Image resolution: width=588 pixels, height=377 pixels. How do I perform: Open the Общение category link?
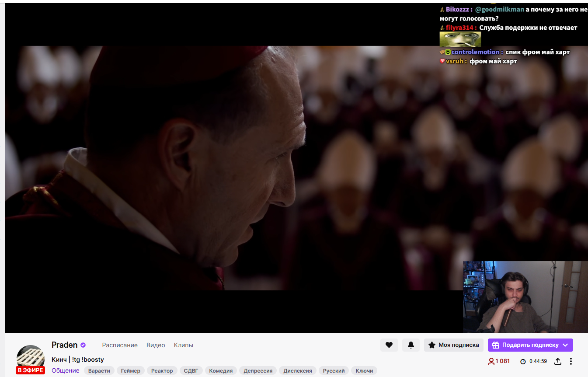pos(66,371)
